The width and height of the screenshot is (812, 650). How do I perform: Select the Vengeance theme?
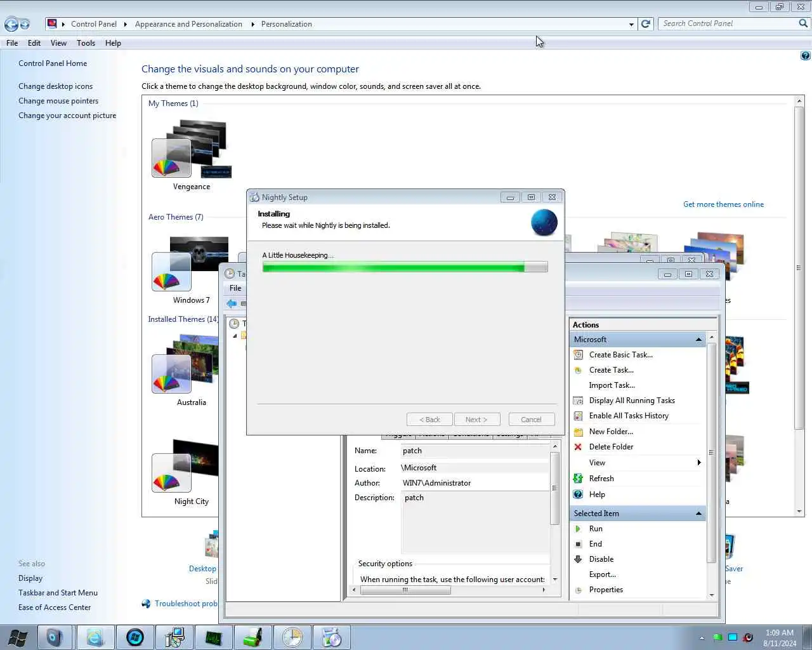(x=192, y=155)
